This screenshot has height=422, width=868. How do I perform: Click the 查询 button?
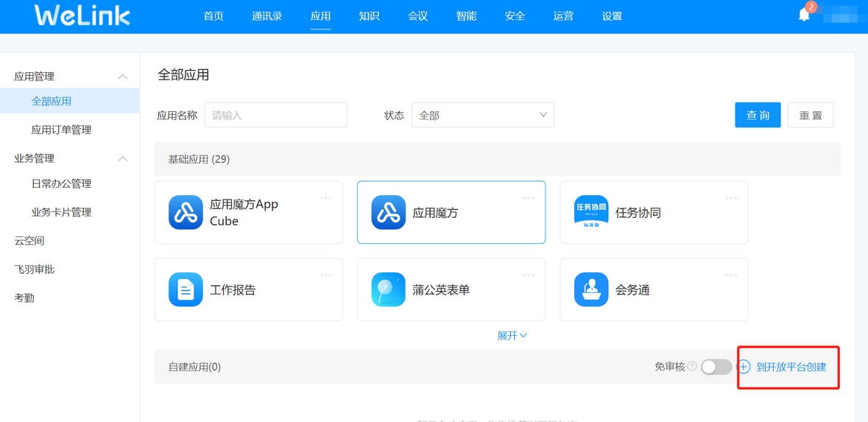(758, 115)
